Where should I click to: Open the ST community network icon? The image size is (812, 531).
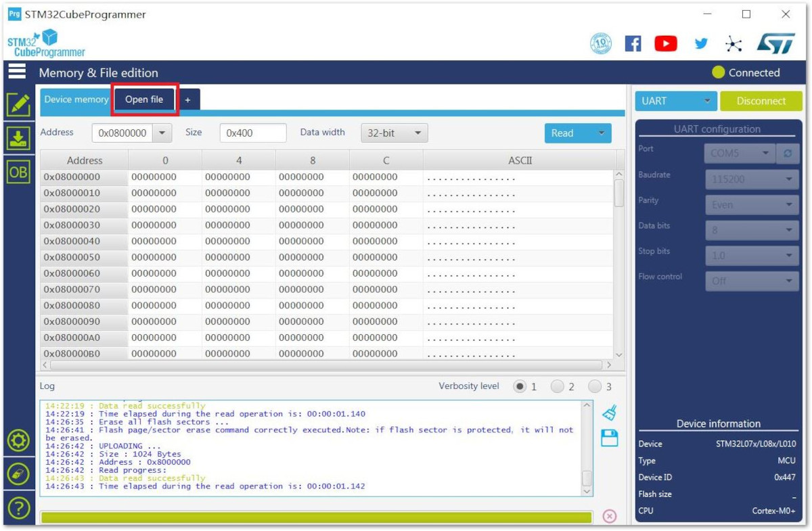pos(734,45)
